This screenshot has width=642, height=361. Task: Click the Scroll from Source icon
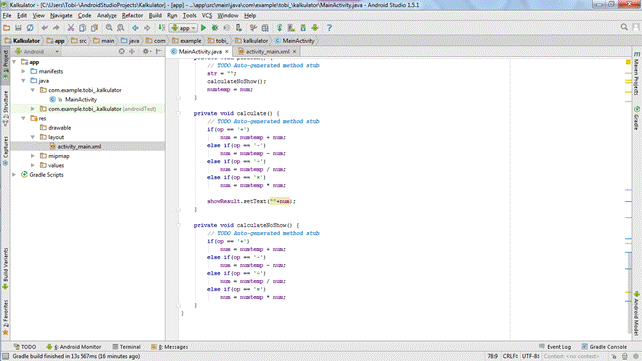(122, 52)
